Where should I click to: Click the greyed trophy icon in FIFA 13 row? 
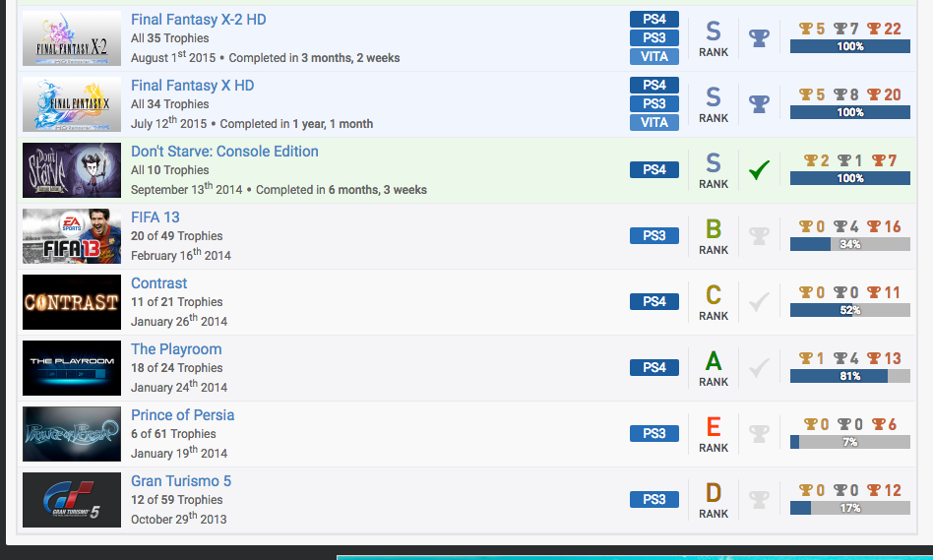759,236
